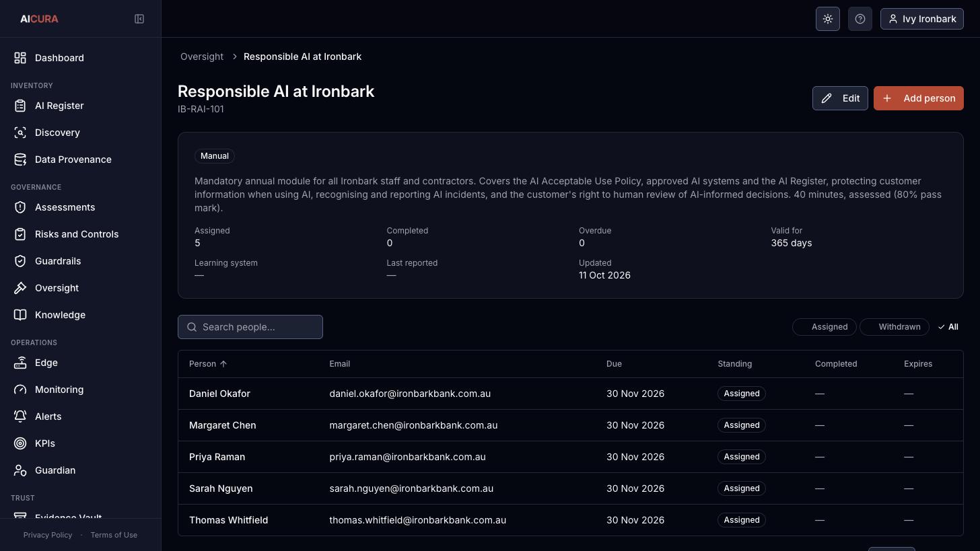Select Sarah Nguyen row name
This screenshot has width=980, height=551.
tap(221, 488)
